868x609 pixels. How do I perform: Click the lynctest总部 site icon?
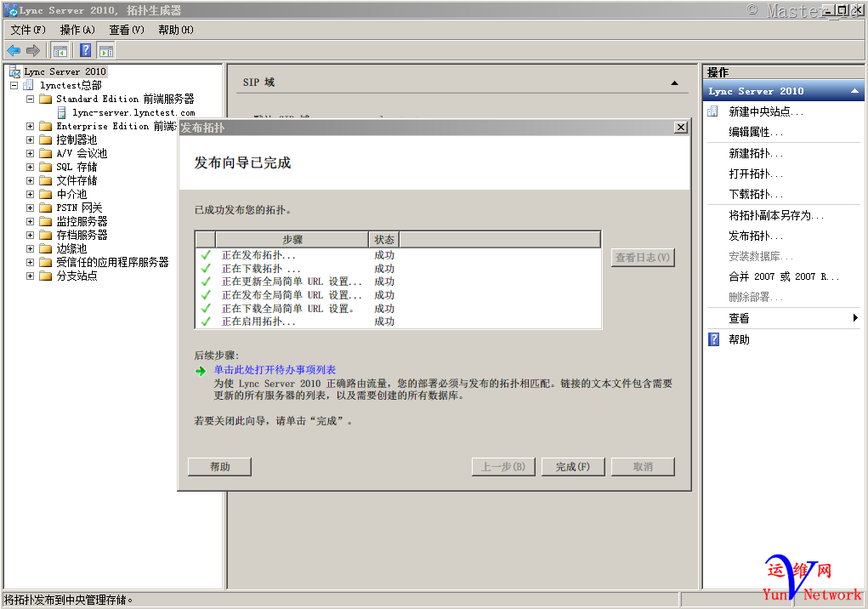point(28,85)
